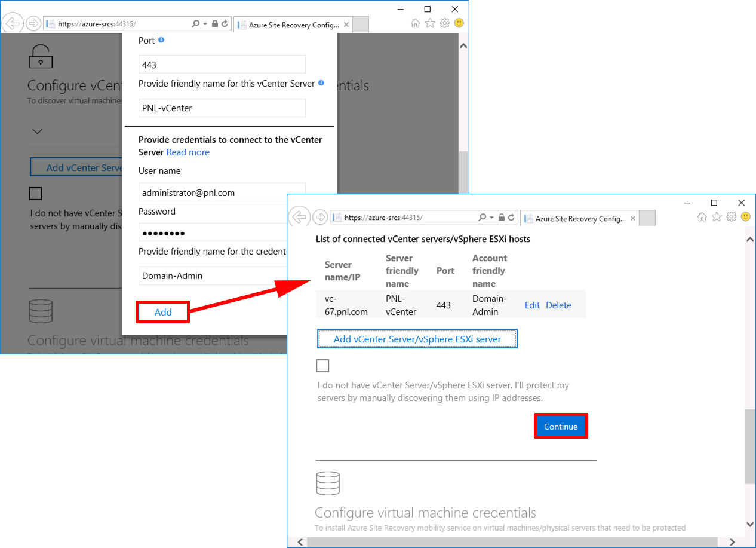
Task: Click Home icon in rear browser window
Action: pyautogui.click(x=416, y=23)
